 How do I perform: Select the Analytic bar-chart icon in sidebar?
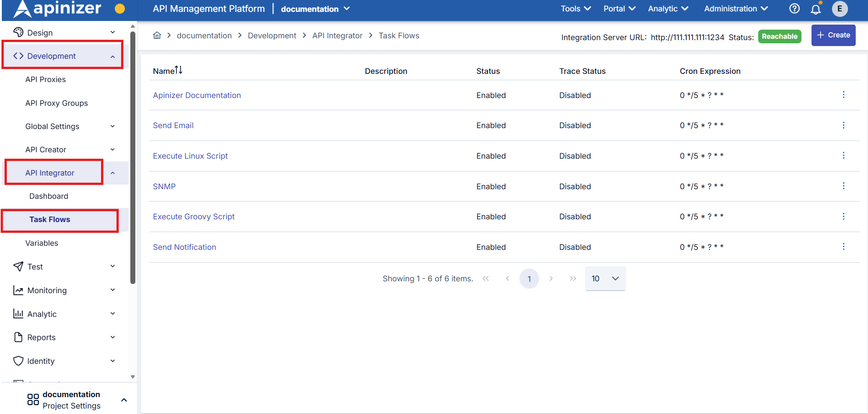[x=17, y=314]
